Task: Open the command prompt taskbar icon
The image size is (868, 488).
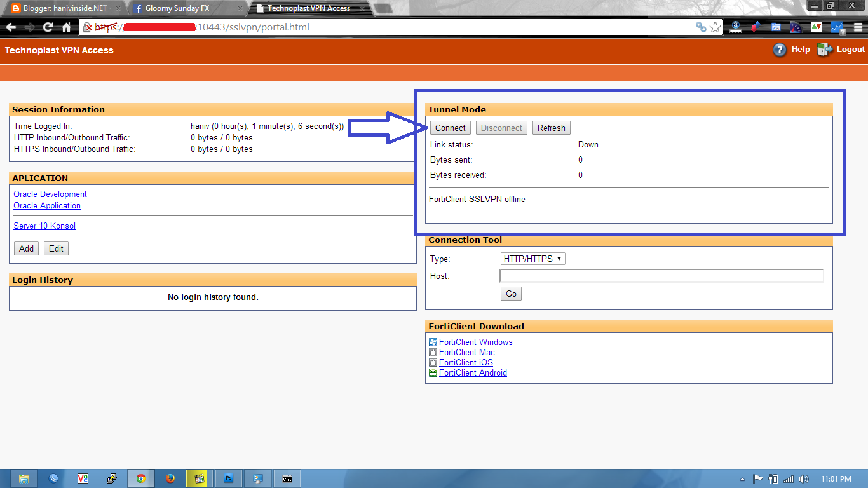Action: click(x=287, y=478)
